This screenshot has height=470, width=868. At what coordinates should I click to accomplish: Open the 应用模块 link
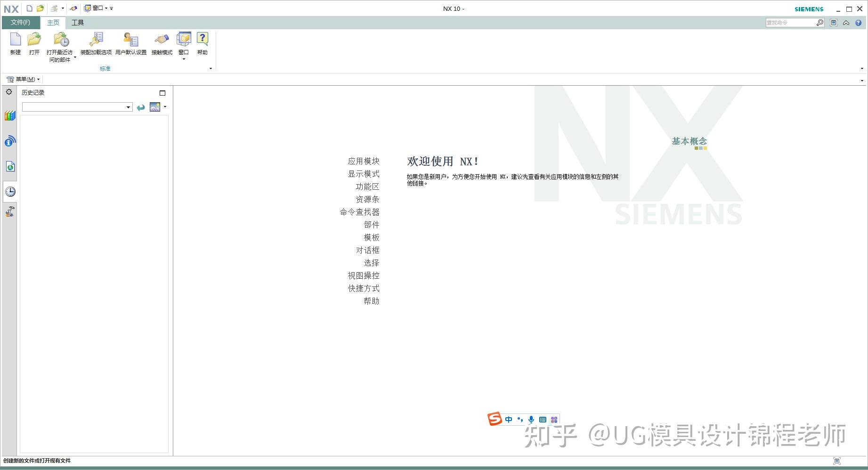[x=364, y=161]
